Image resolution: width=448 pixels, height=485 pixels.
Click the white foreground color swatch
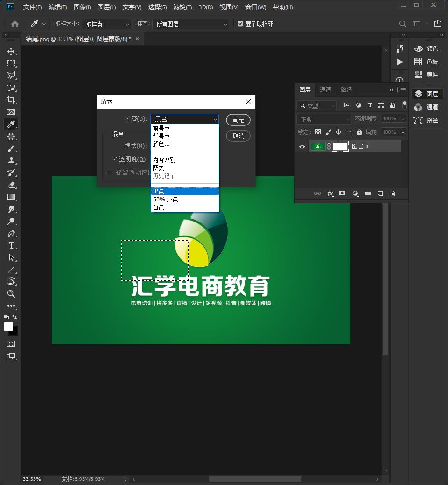[8, 326]
